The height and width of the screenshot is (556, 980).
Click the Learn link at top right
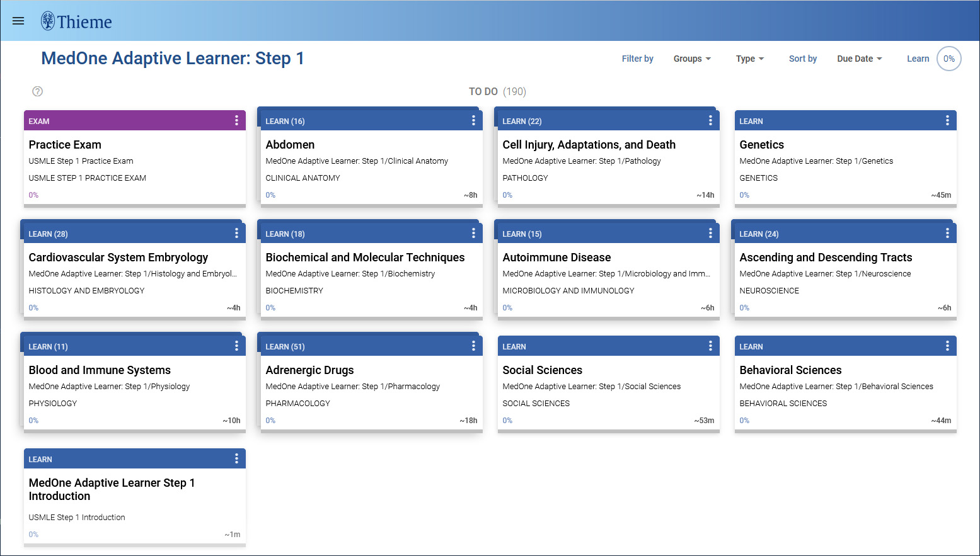point(918,59)
